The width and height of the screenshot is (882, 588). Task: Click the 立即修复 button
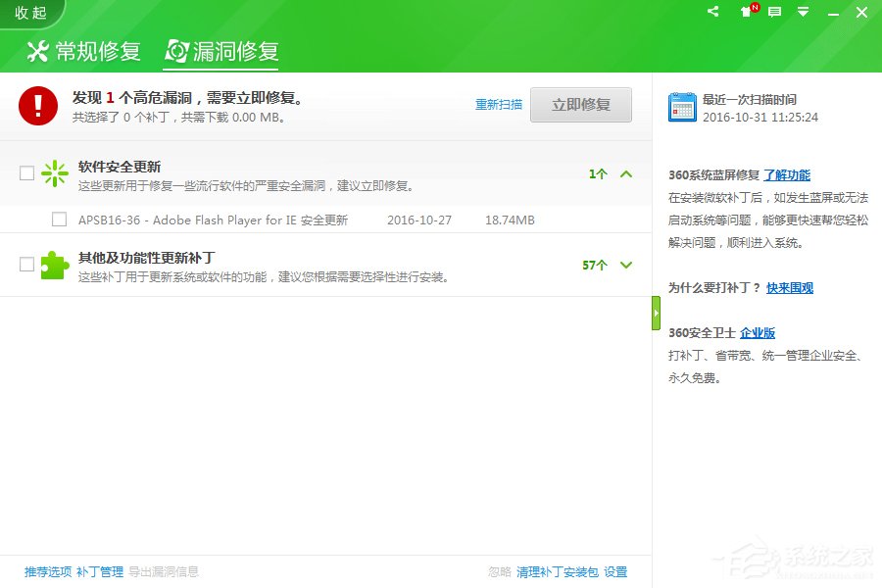pyautogui.click(x=580, y=105)
